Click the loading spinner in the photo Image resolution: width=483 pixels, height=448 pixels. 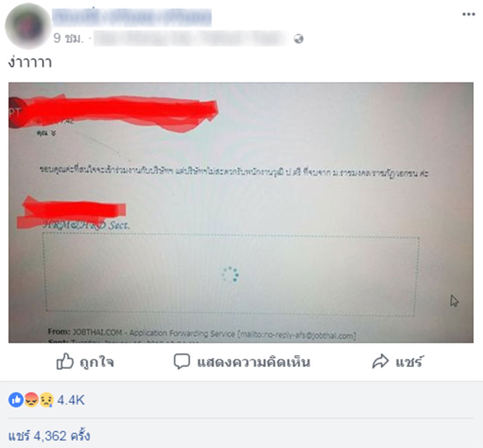coord(230,274)
